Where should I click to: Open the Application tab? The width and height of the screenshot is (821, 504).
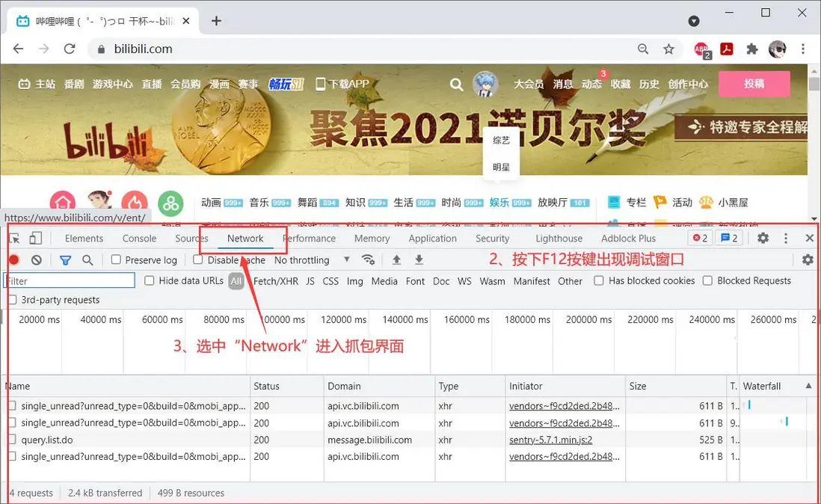(432, 238)
